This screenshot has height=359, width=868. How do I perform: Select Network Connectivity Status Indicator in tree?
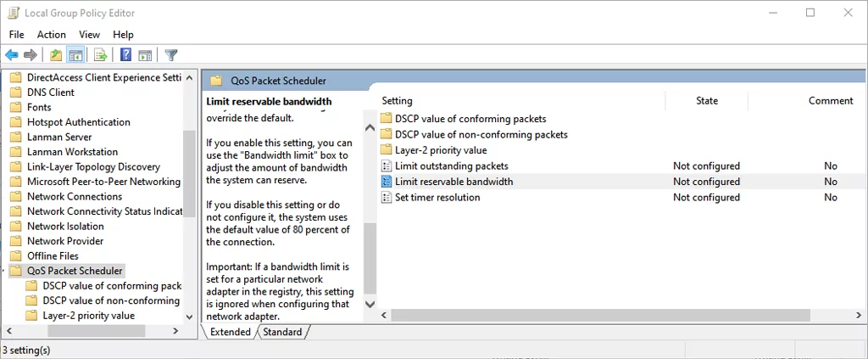pos(104,211)
